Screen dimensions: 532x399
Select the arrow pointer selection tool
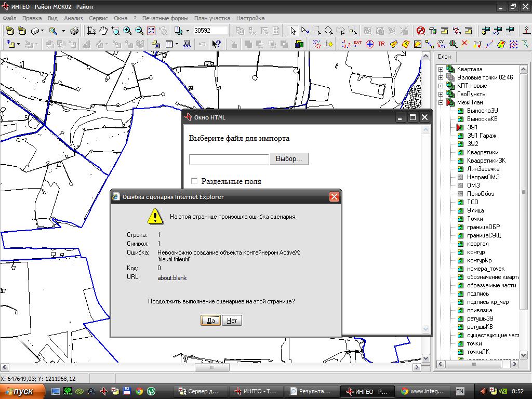pyautogui.click(x=293, y=31)
